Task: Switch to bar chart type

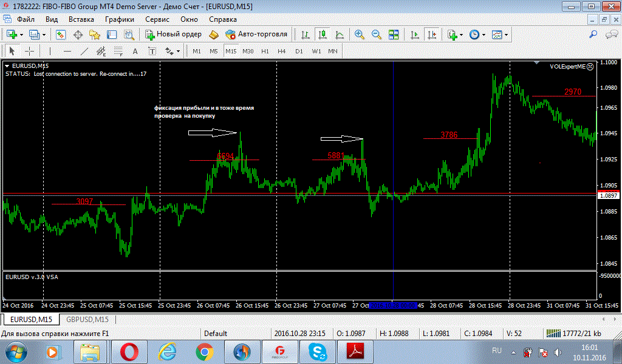Action: [x=305, y=35]
